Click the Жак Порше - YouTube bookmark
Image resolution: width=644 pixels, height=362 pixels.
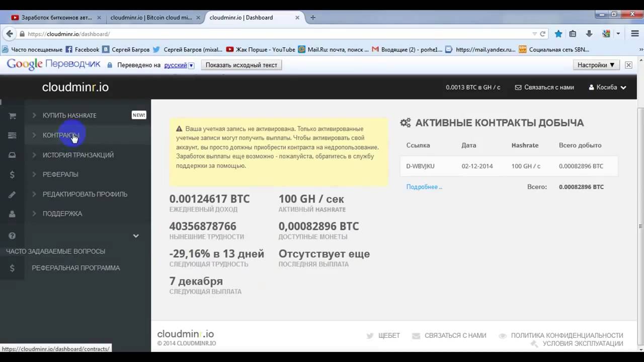(x=261, y=49)
